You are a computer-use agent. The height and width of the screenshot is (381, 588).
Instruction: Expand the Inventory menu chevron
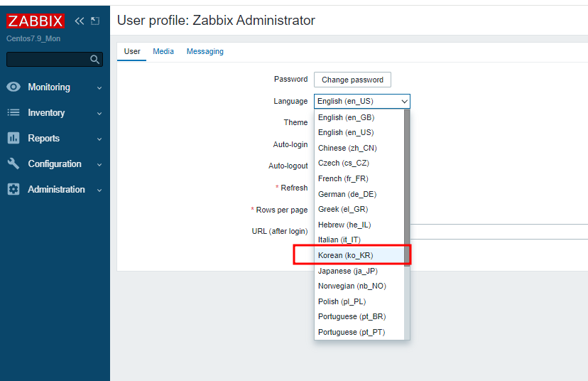[x=99, y=113]
